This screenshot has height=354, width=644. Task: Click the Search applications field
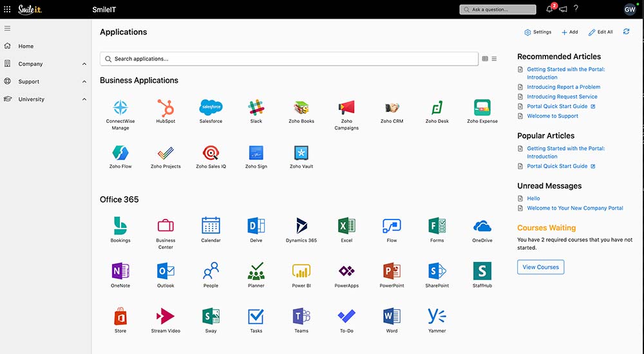tap(289, 59)
